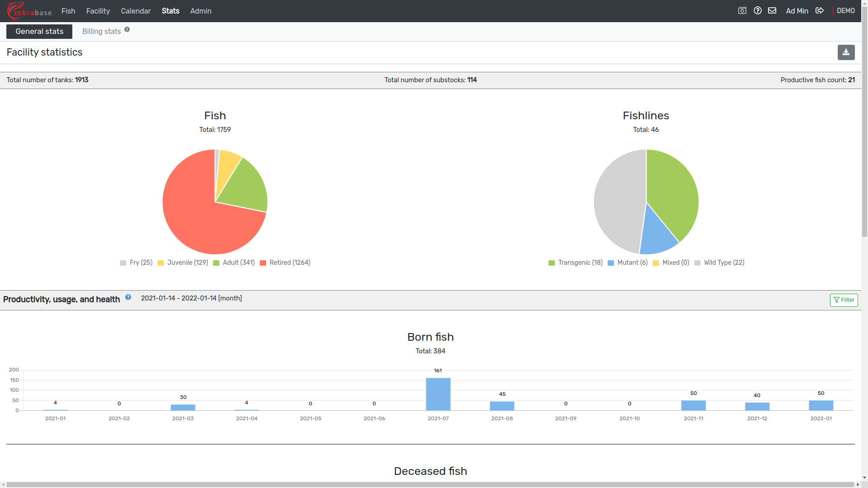The image size is (868, 488).
Task: Click the logout arrow icon
Action: pos(820,10)
